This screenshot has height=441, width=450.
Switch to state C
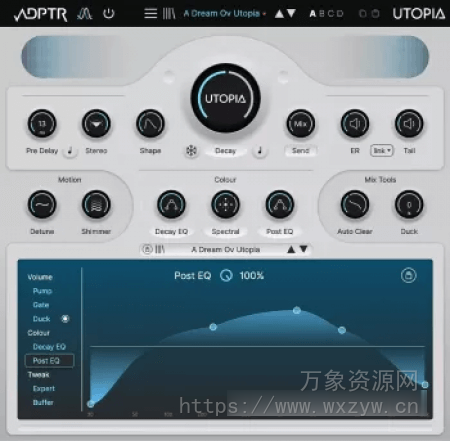tap(331, 14)
